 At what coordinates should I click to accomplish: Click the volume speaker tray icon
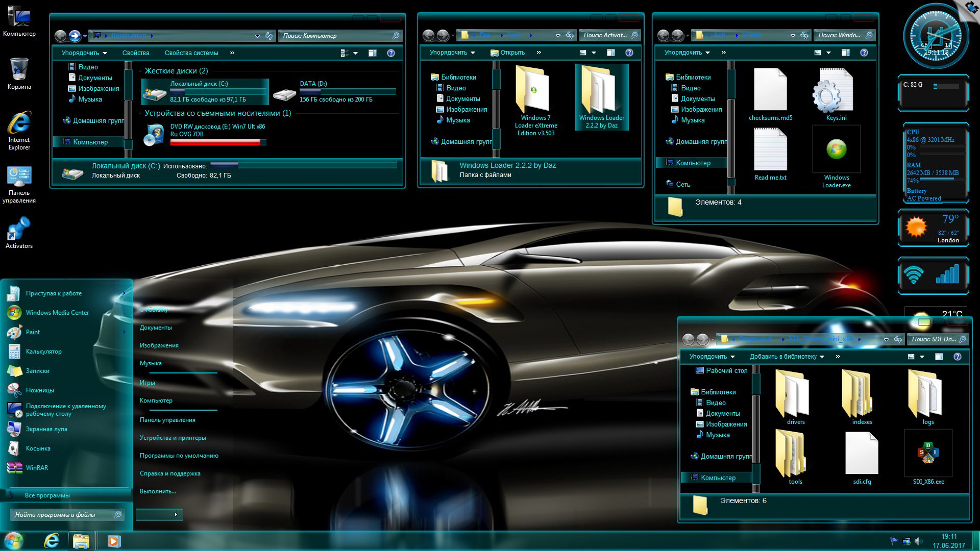[919, 541]
